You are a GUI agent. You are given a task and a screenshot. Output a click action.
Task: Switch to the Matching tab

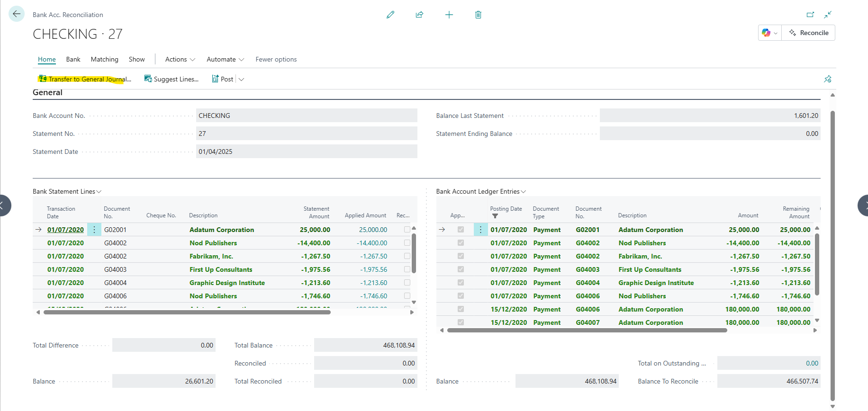pos(104,59)
